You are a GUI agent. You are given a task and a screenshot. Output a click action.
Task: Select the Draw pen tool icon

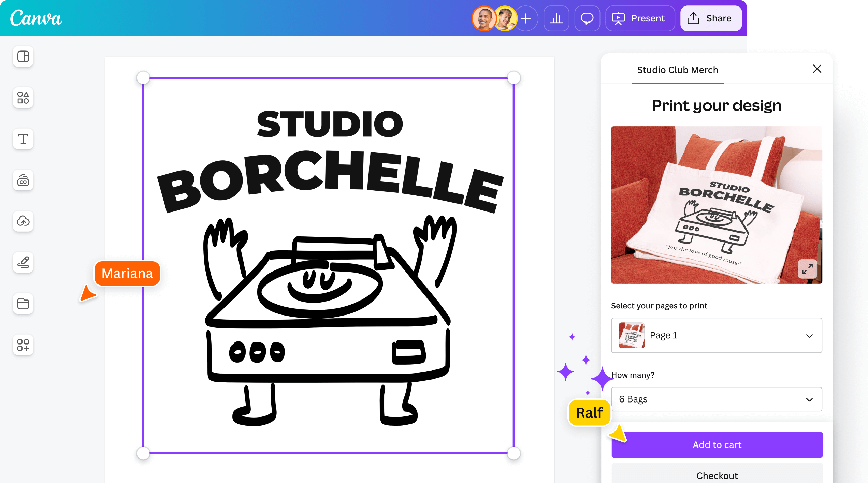pos(23,262)
